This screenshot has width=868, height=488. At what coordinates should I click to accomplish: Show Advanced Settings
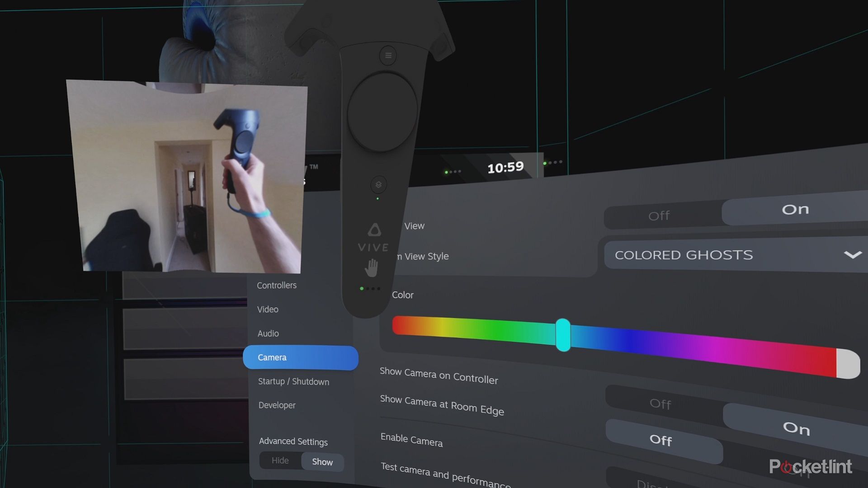pos(322,462)
